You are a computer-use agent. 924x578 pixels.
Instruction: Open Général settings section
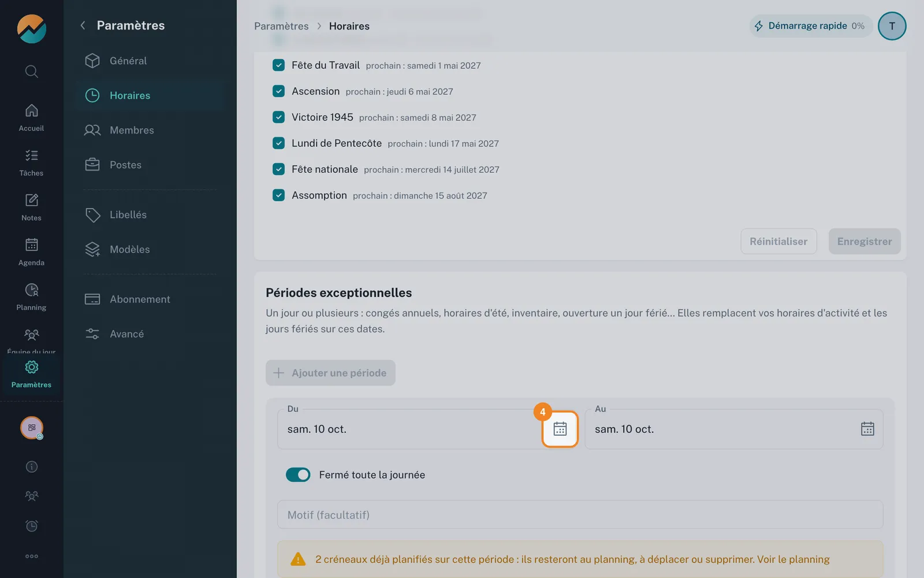click(150, 61)
